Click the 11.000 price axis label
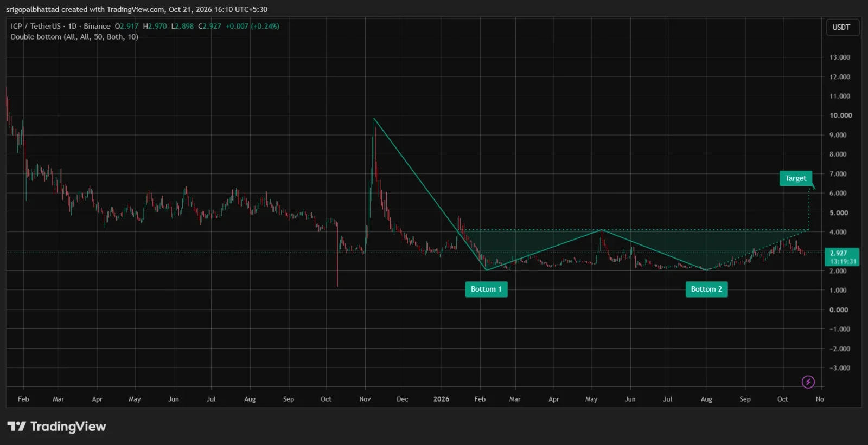This screenshot has width=868, height=445. (x=840, y=96)
